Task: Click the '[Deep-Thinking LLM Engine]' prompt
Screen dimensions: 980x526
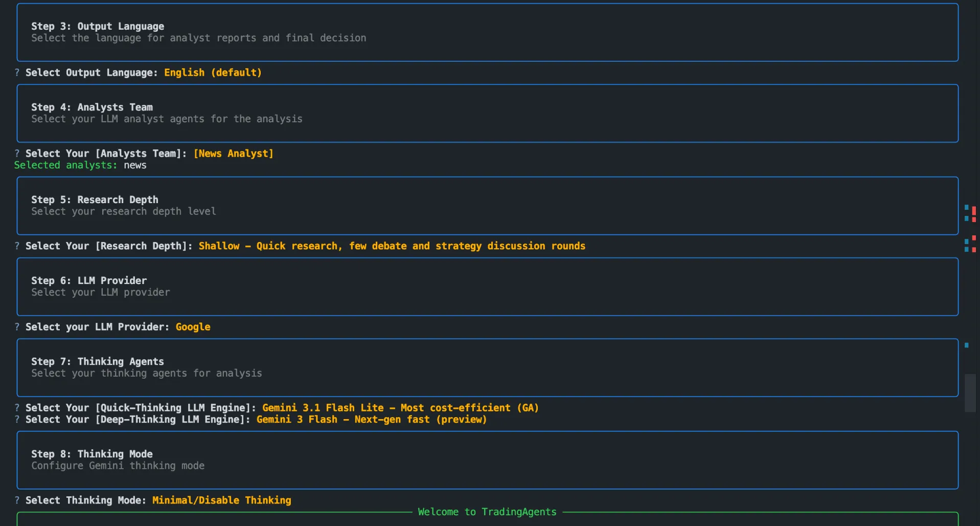Action: click(138, 420)
